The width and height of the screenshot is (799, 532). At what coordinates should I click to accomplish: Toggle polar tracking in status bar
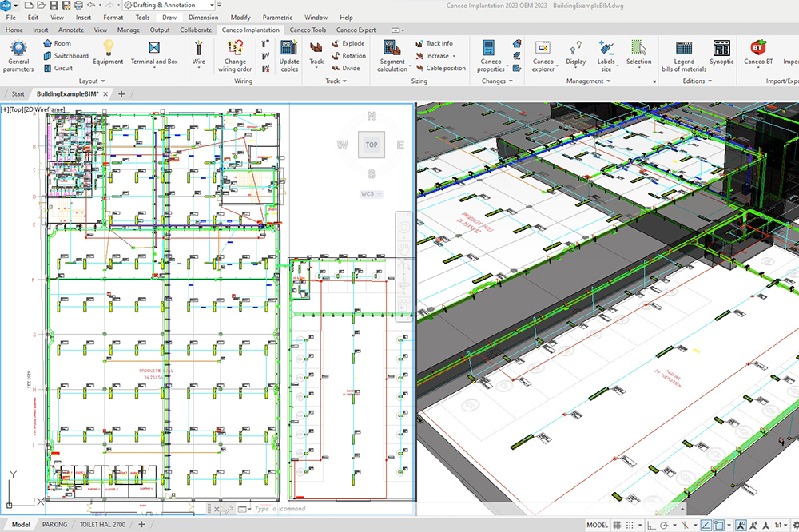pyautogui.click(x=664, y=525)
